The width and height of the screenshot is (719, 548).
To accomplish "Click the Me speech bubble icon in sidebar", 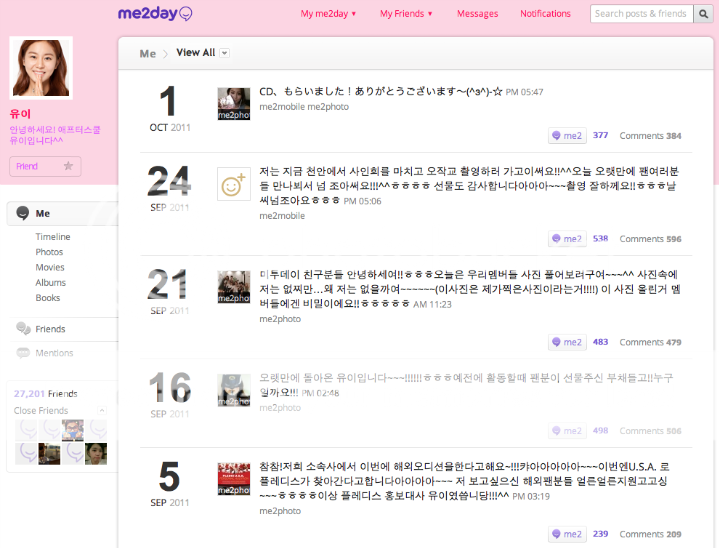I will pyautogui.click(x=22, y=213).
